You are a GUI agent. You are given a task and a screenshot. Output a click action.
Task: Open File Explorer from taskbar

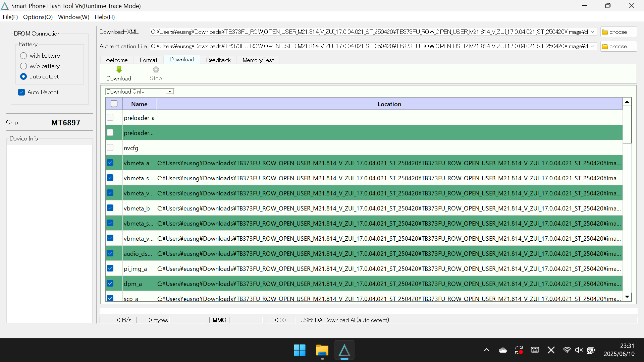click(x=322, y=350)
